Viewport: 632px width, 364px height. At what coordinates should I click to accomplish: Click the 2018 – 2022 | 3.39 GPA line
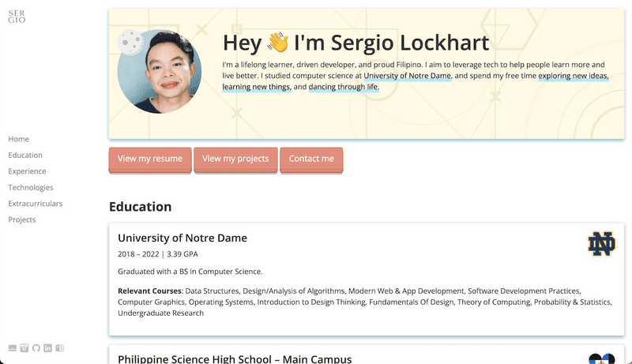(157, 254)
